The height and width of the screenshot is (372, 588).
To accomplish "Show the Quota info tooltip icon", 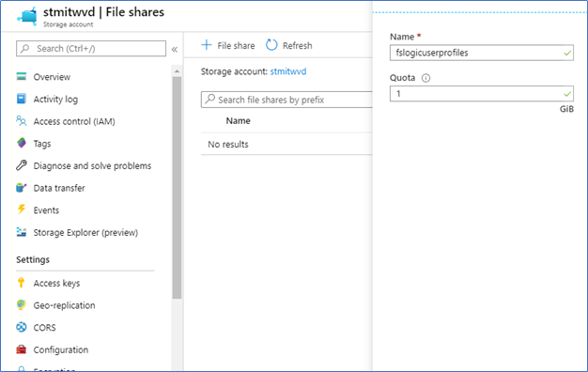I will [426, 78].
